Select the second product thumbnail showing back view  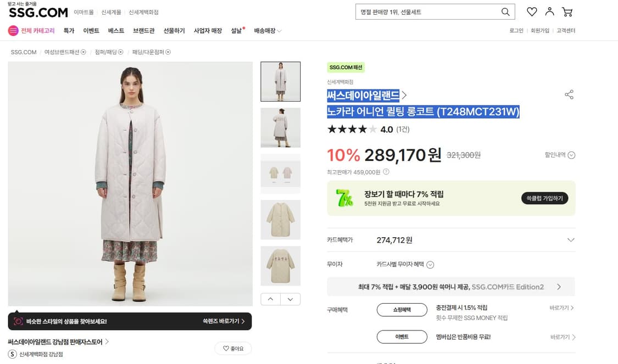pyautogui.click(x=280, y=127)
